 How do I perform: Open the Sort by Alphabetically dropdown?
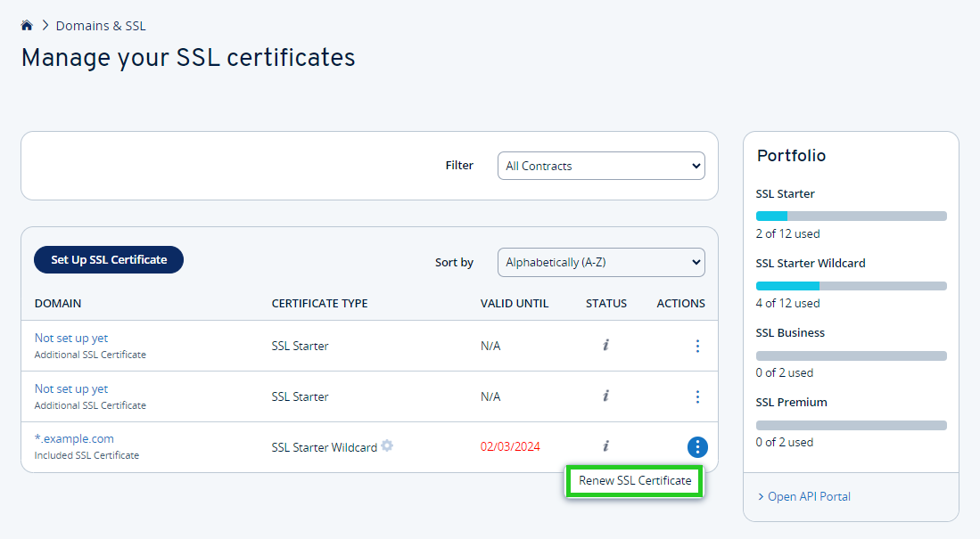click(601, 262)
